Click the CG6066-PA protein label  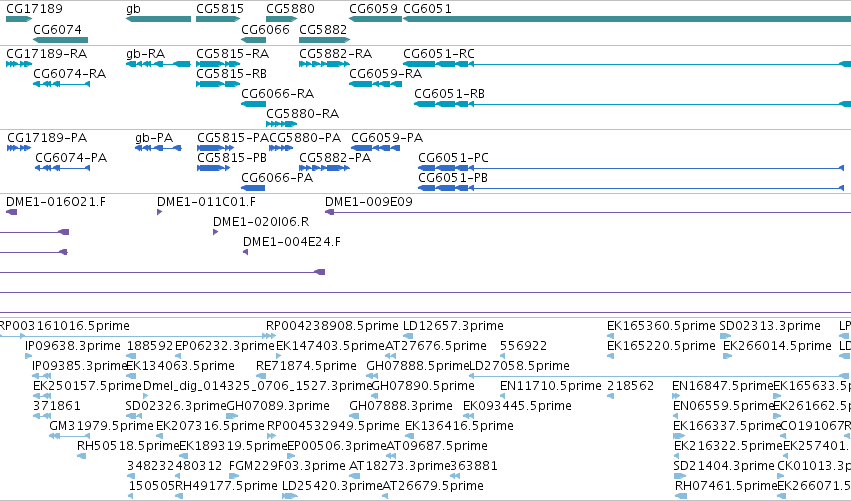277,178
